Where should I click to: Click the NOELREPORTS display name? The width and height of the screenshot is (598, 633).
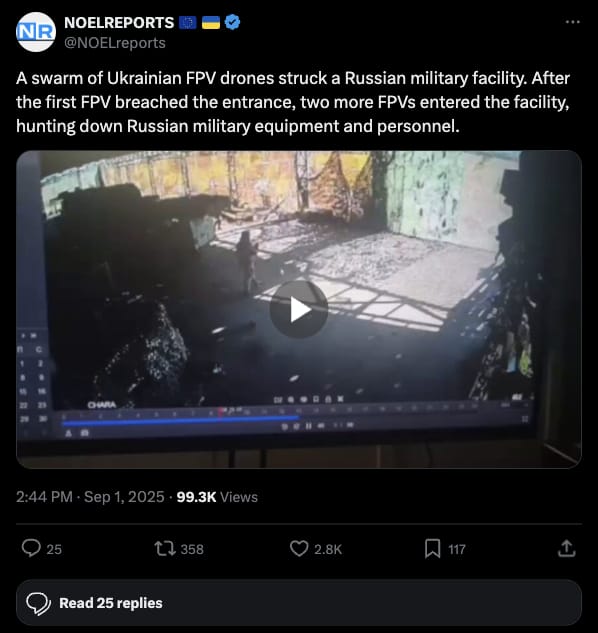[119, 23]
